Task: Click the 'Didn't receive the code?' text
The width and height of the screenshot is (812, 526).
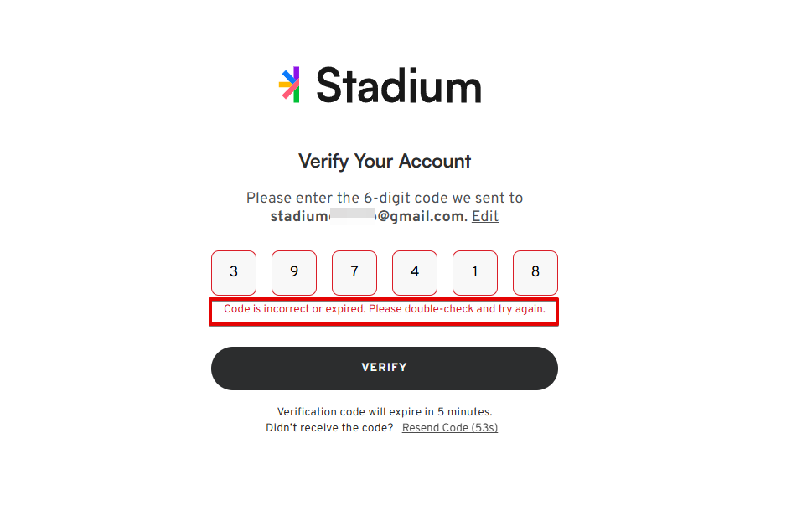Action: [x=329, y=428]
